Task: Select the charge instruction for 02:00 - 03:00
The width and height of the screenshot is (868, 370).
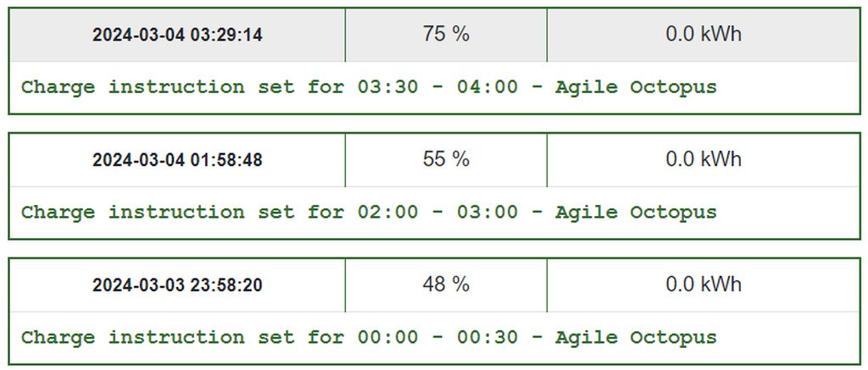Action: [369, 213]
